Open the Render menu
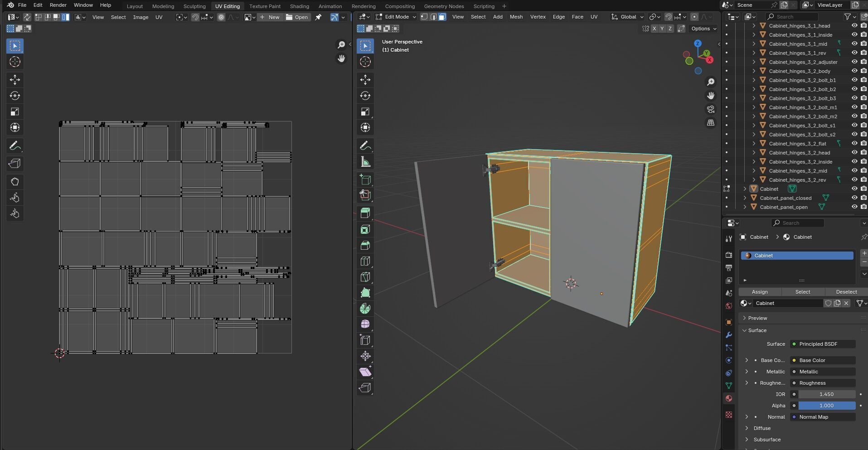The width and height of the screenshot is (868, 450). pyautogui.click(x=58, y=5)
